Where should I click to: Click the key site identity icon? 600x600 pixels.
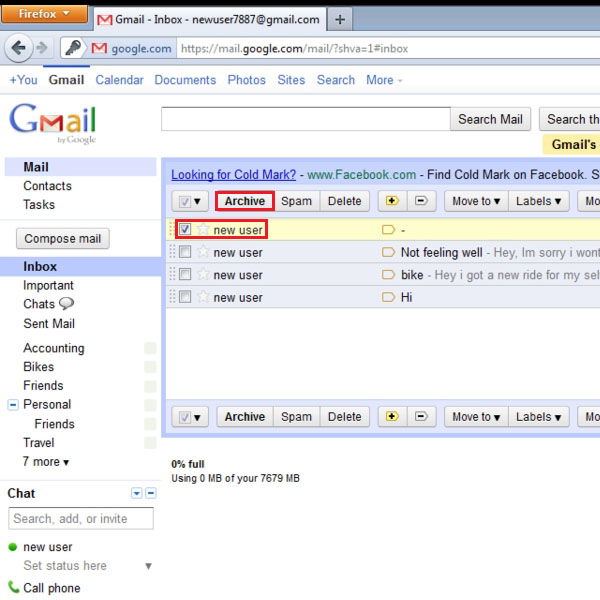(x=72, y=48)
